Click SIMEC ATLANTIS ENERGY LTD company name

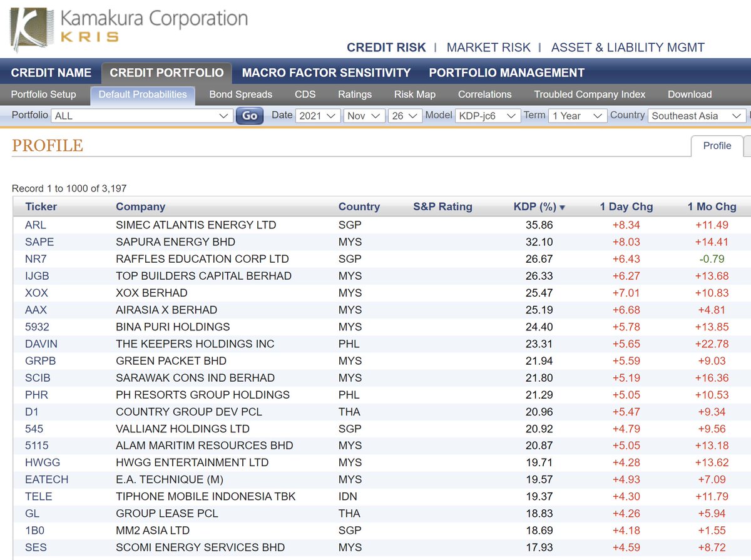click(196, 225)
